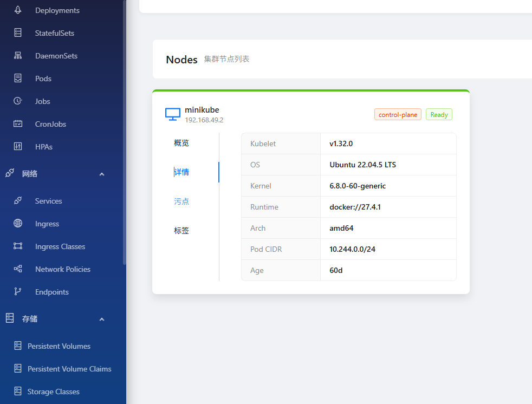Click the StatefulSets icon in sidebar

[x=18, y=32]
